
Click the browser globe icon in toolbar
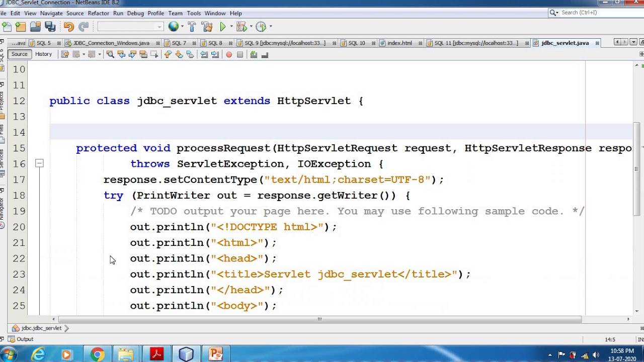173,26
